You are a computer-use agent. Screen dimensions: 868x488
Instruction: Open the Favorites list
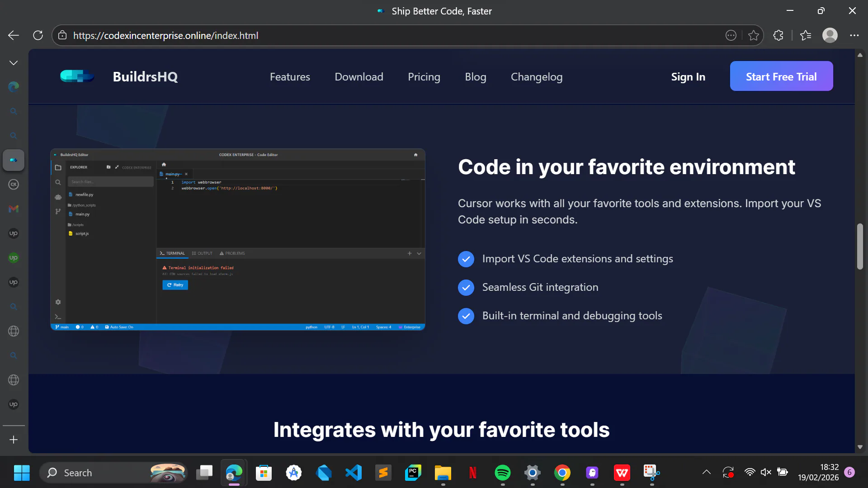[x=806, y=35]
